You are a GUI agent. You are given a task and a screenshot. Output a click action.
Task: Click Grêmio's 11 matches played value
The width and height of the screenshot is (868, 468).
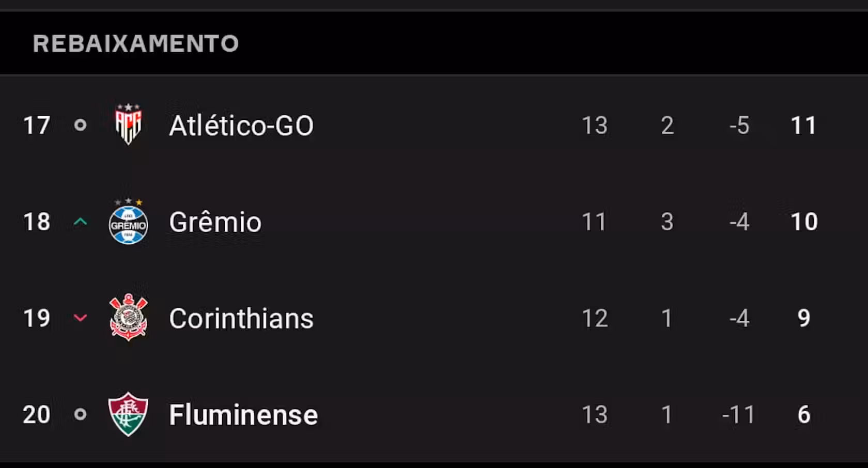click(x=594, y=222)
